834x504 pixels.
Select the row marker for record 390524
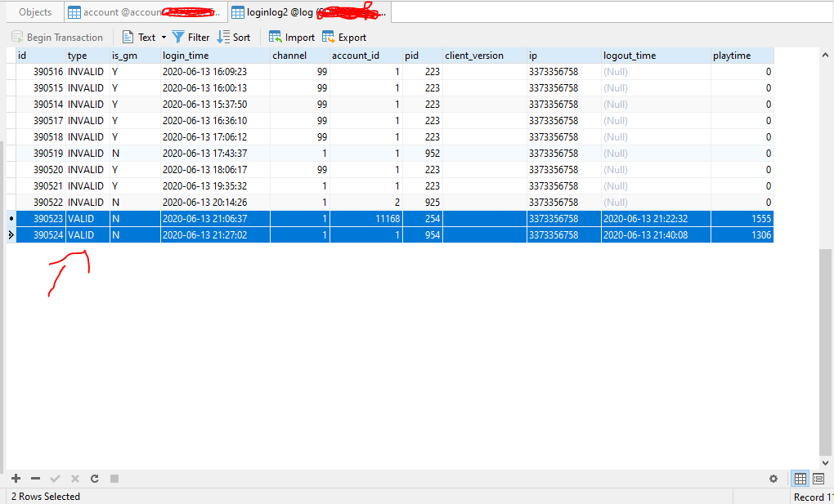[x=11, y=235]
